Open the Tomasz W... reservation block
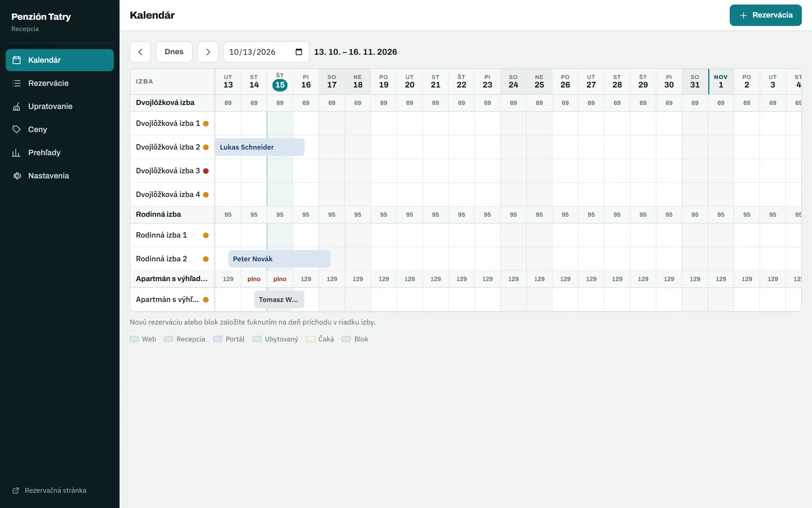This screenshot has width=812, height=508. pos(279,300)
